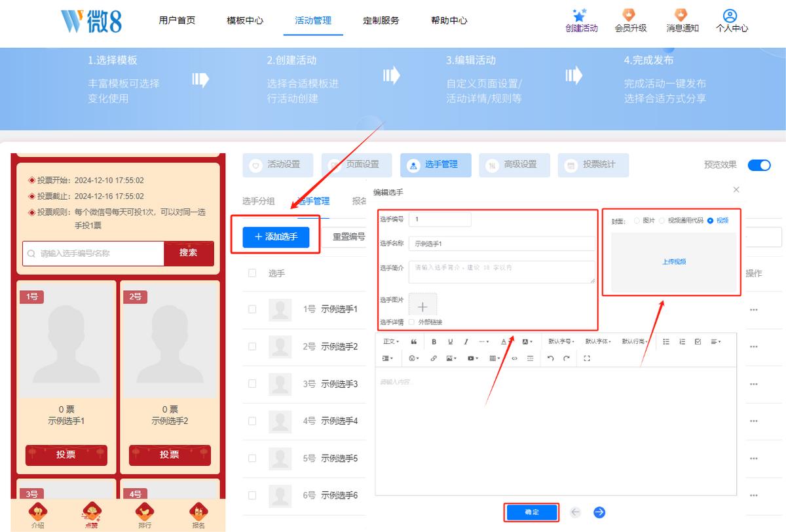
Task: Open the insert image dropdown
Action: (x=451, y=358)
